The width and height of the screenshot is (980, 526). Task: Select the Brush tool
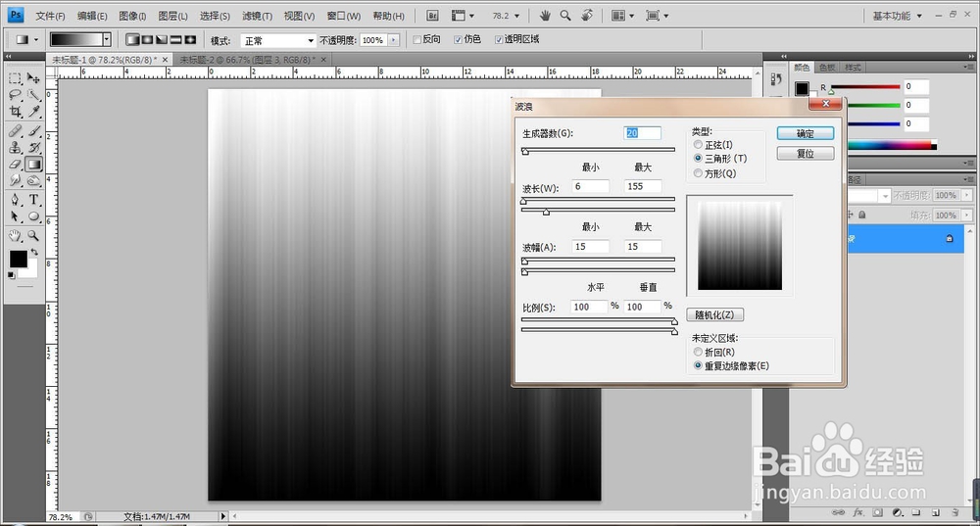coord(33,130)
